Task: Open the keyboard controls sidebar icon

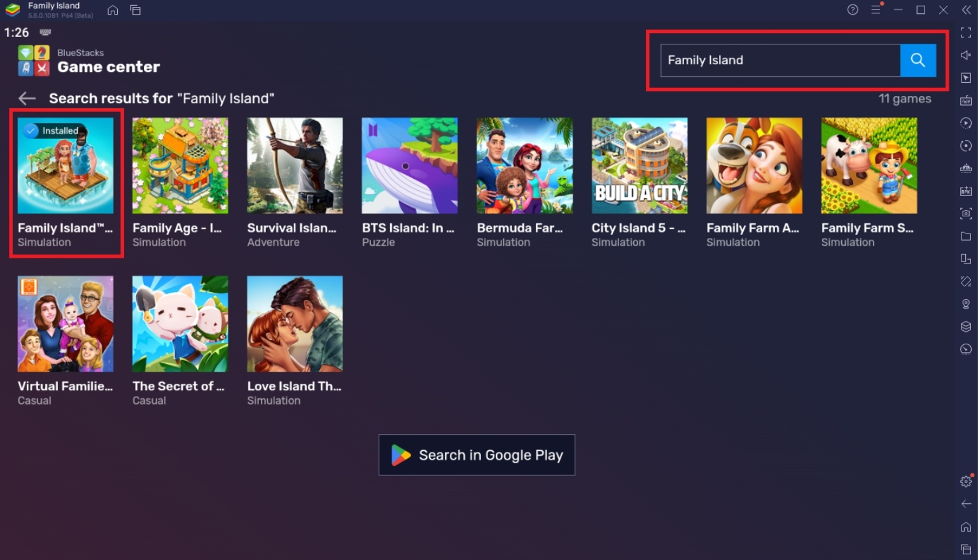Action: click(966, 101)
